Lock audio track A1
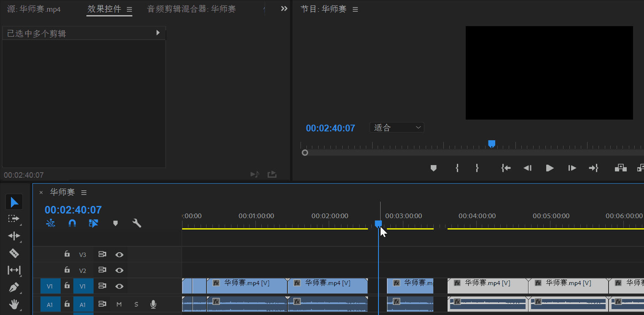Image resolution: width=644 pixels, height=315 pixels. coord(67,304)
